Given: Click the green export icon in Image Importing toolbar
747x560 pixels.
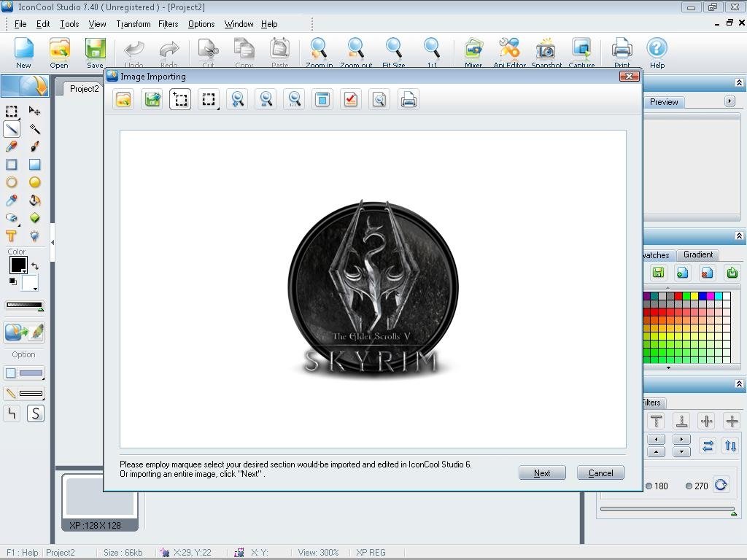Looking at the screenshot, I should tap(152, 99).
